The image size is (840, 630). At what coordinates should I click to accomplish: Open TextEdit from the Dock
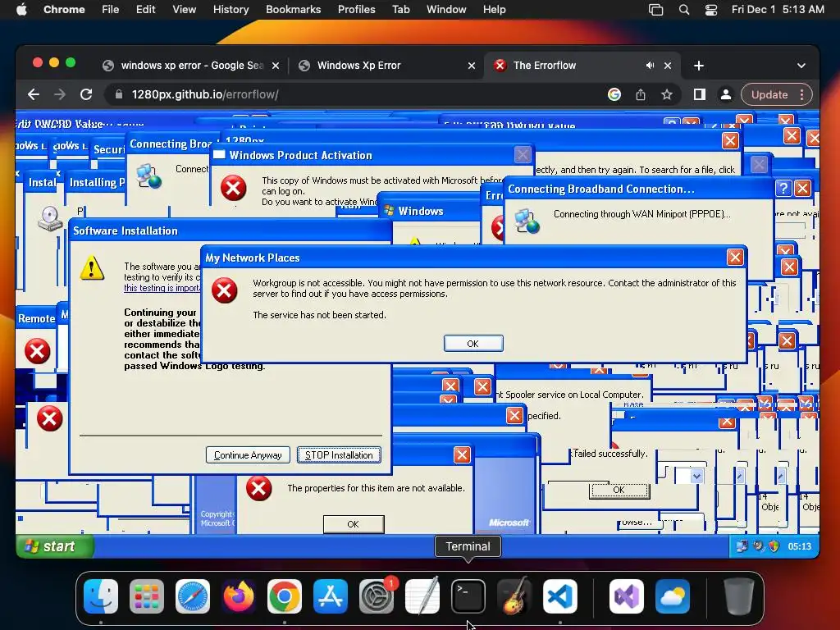[422, 596]
